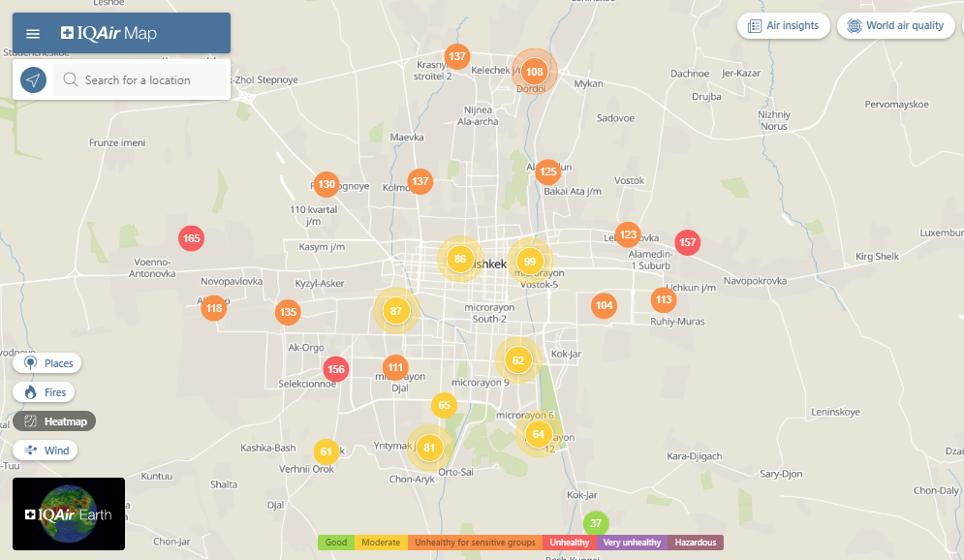964x560 pixels.
Task: Select the yellow 61 AQI marker
Action: pyautogui.click(x=327, y=451)
